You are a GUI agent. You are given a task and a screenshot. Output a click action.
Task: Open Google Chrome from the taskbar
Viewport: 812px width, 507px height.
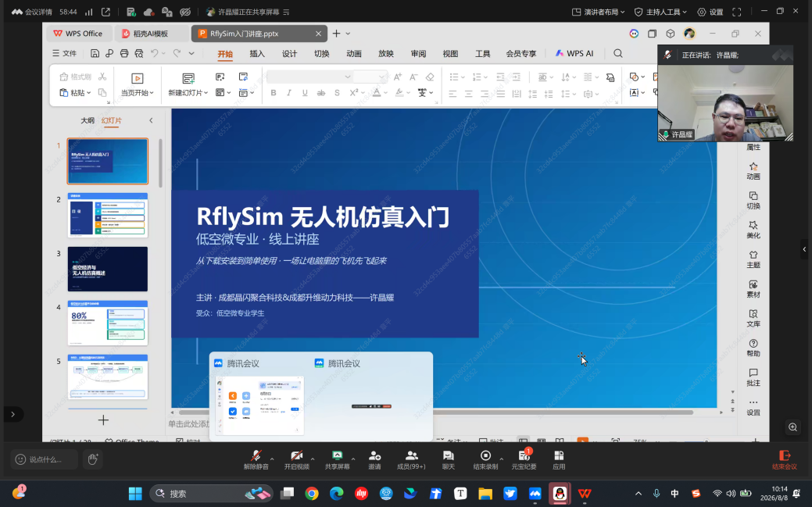pyautogui.click(x=312, y=494)
